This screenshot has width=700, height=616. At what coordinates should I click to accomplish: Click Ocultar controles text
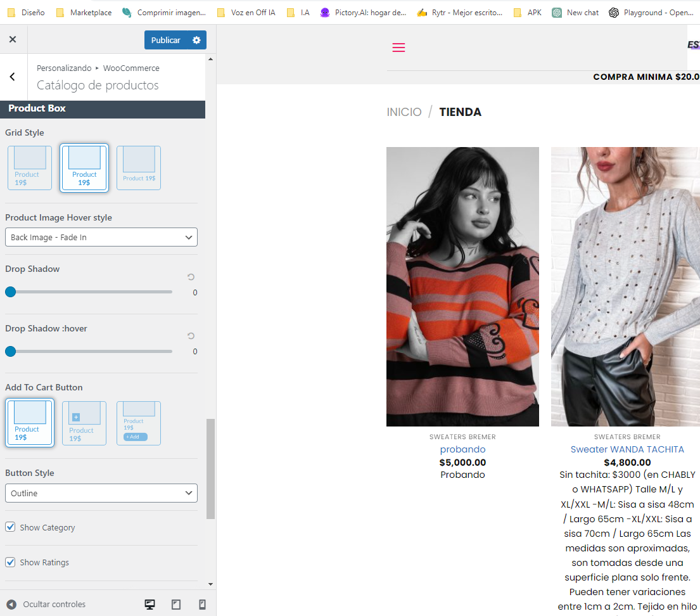[54, 604]
